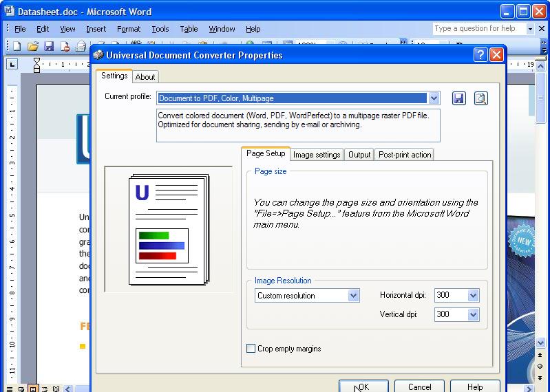Click the New Blank Document icon in Word toolbar
Viewport: 550px width, 392px height.
[17, 46]
